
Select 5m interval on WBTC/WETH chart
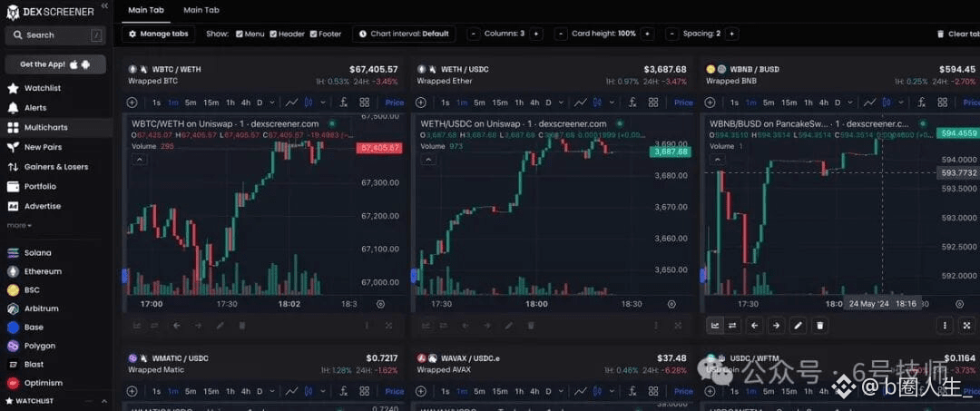[190, 103]
